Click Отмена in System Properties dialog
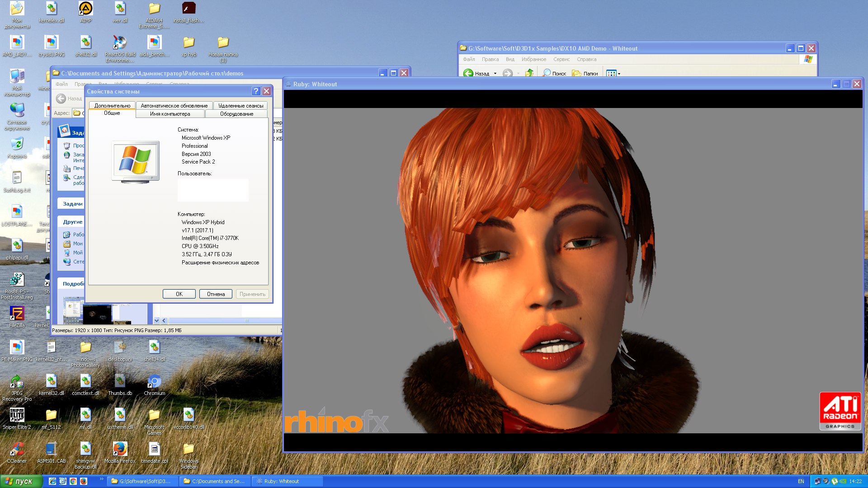Screen dimensions: 868x488 click(216, 294)
